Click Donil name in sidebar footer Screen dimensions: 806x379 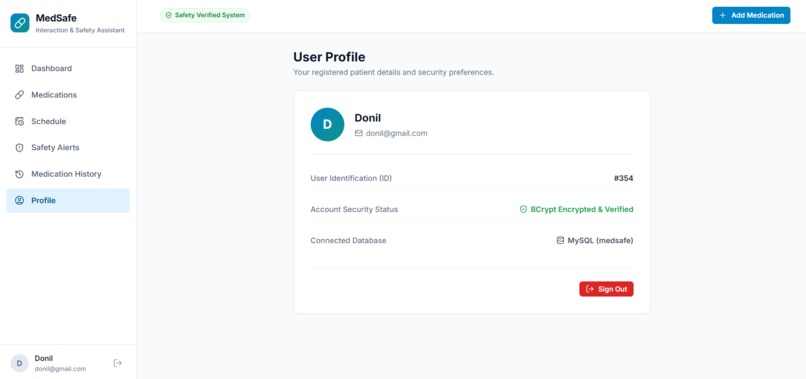click(44, 358)
